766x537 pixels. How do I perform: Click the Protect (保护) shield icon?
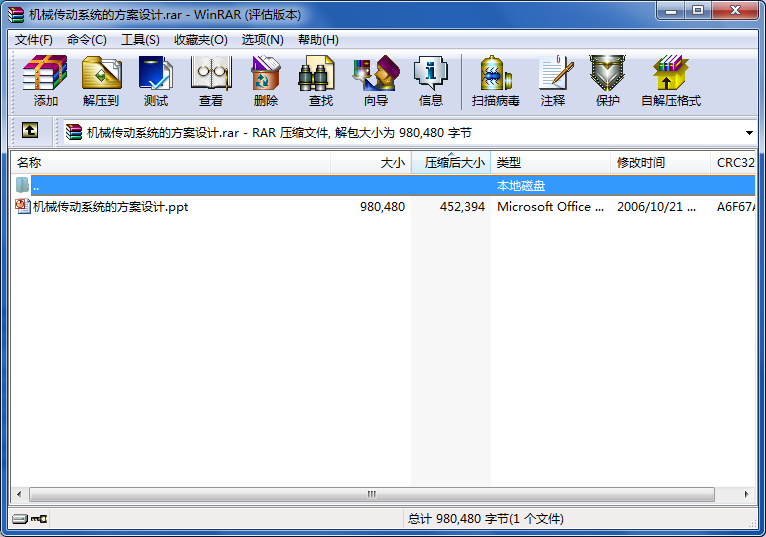607,81
